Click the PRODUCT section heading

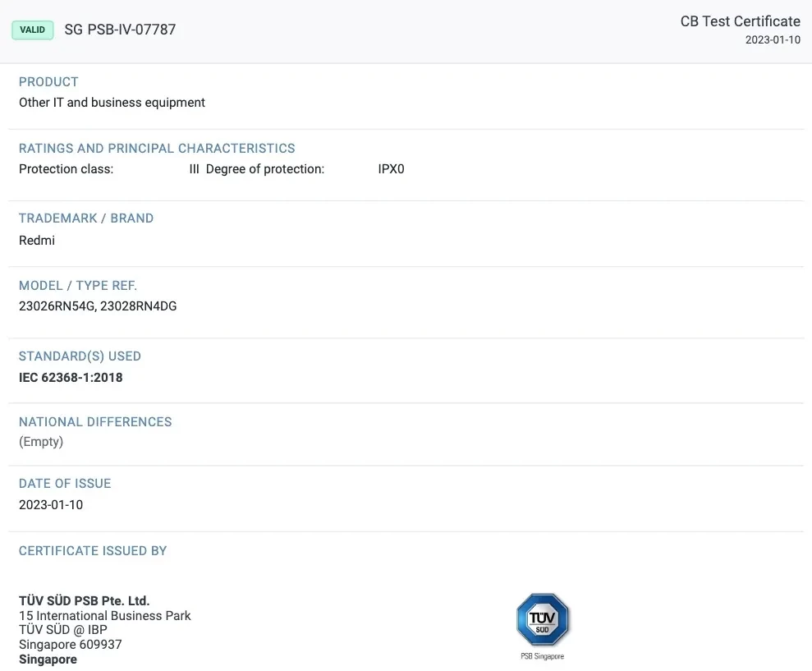pyautogui.click(x=48, y=82)
